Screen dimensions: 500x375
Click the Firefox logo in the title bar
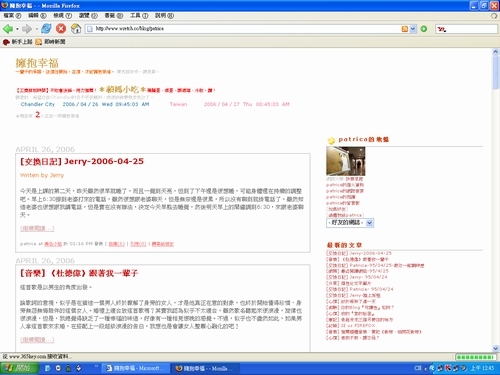(5, 5)
